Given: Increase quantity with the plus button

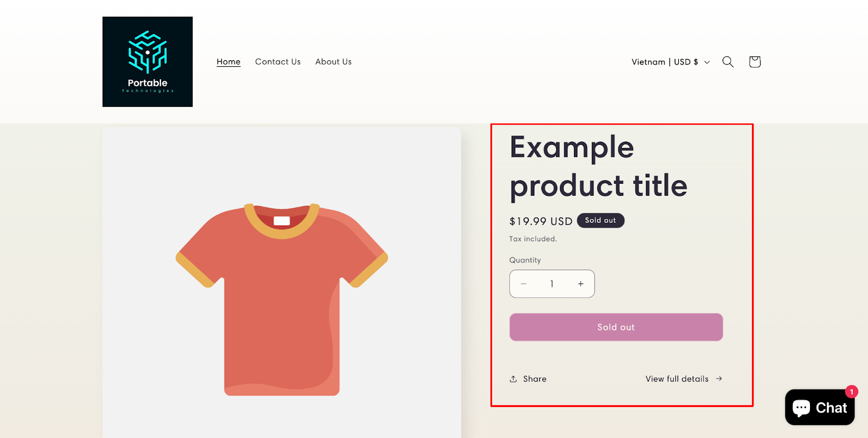Looking at the screenshot, I should 580,284.
